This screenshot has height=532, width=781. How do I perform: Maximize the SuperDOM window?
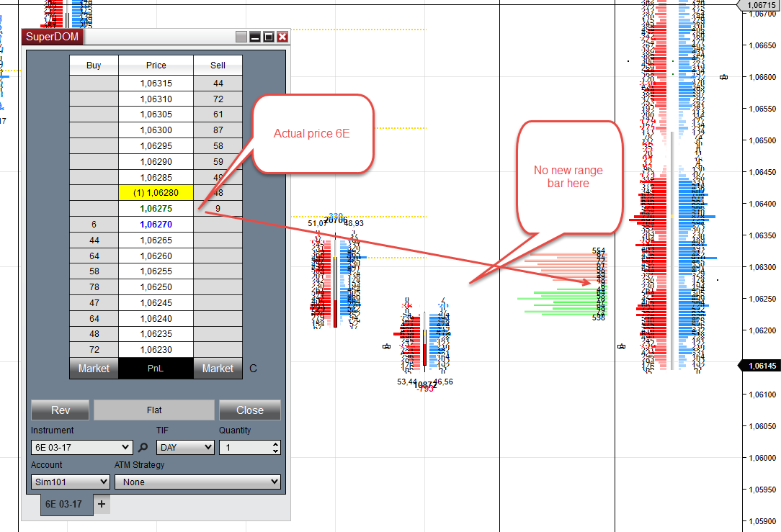tap(269, 37)
